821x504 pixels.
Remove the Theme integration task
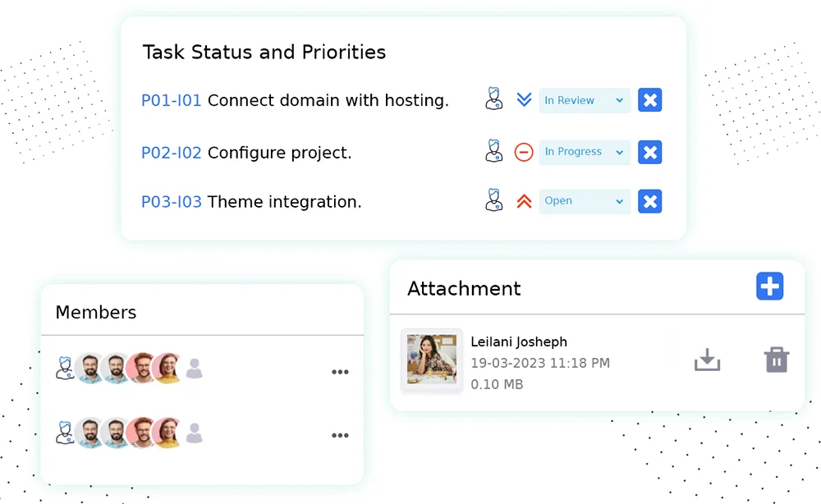[x=649, y=201]
